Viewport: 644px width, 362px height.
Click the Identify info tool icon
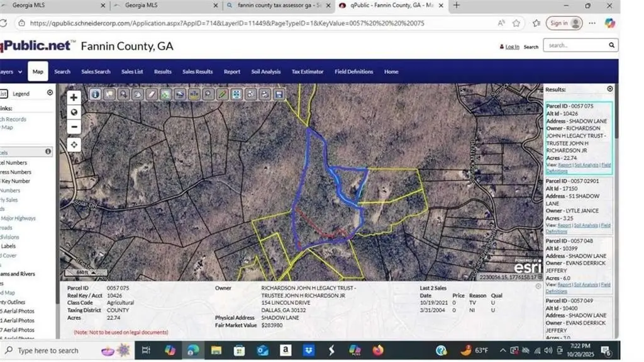(x=95, y=94)
